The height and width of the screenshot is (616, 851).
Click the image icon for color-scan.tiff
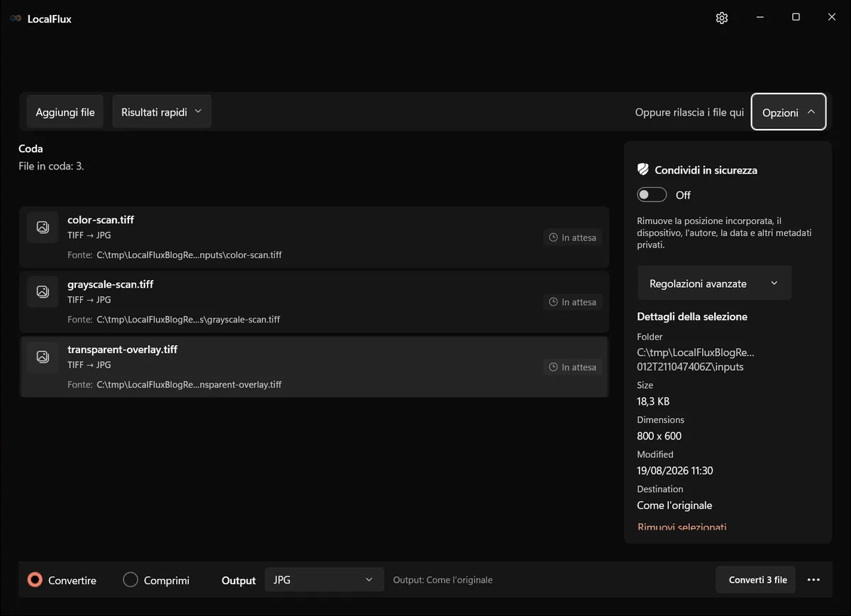coord(43,228)
